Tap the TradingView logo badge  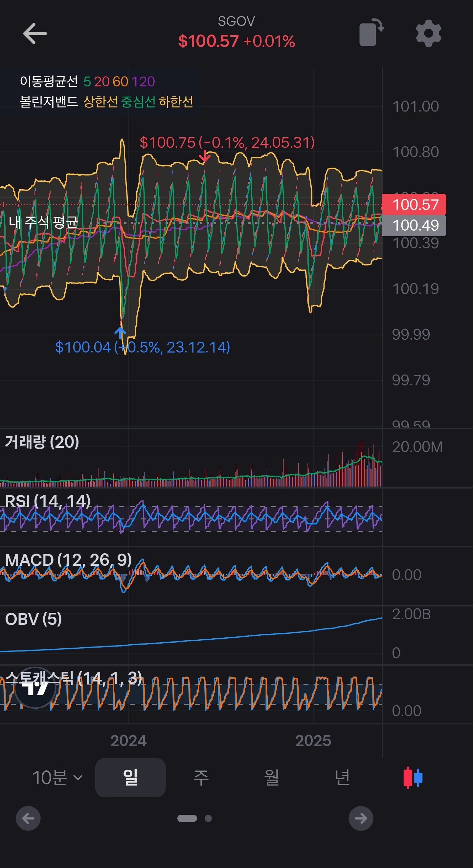(x=35, y=688)
